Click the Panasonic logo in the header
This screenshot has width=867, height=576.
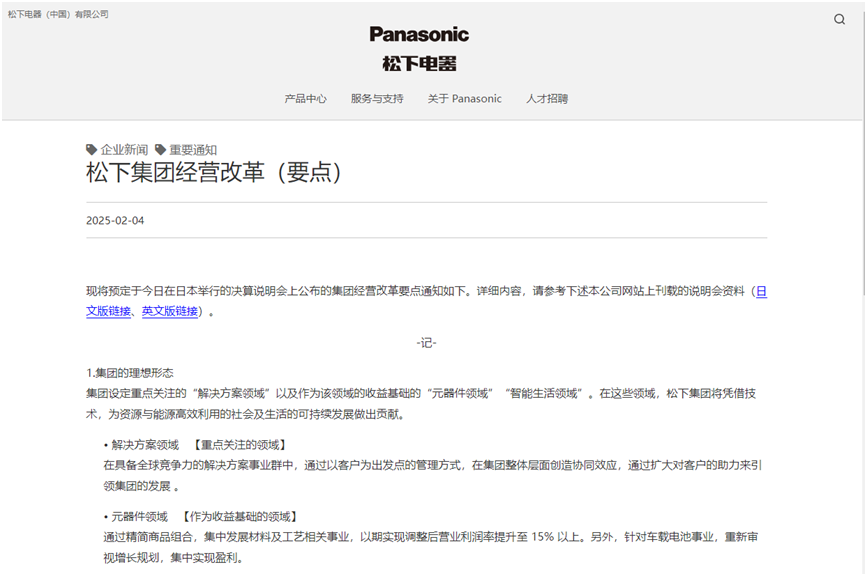point(419,34)
